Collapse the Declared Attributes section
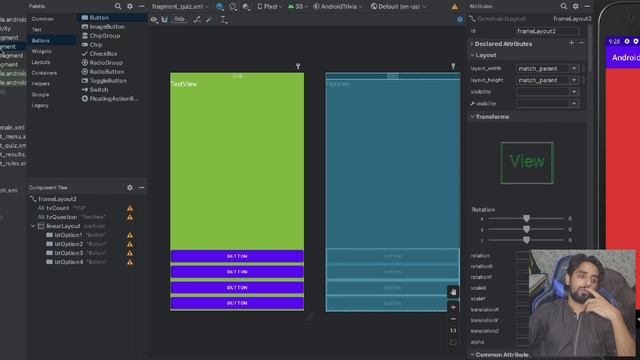The height and width of the screenshot is (360, 640). [x=472, y=44]
